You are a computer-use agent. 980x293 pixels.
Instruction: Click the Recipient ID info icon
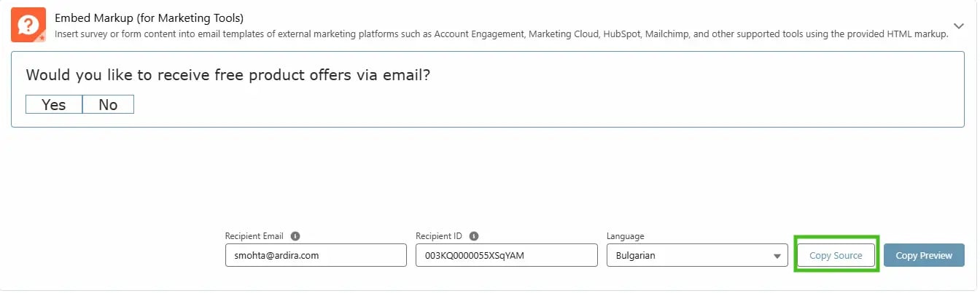tap(474, 236)
